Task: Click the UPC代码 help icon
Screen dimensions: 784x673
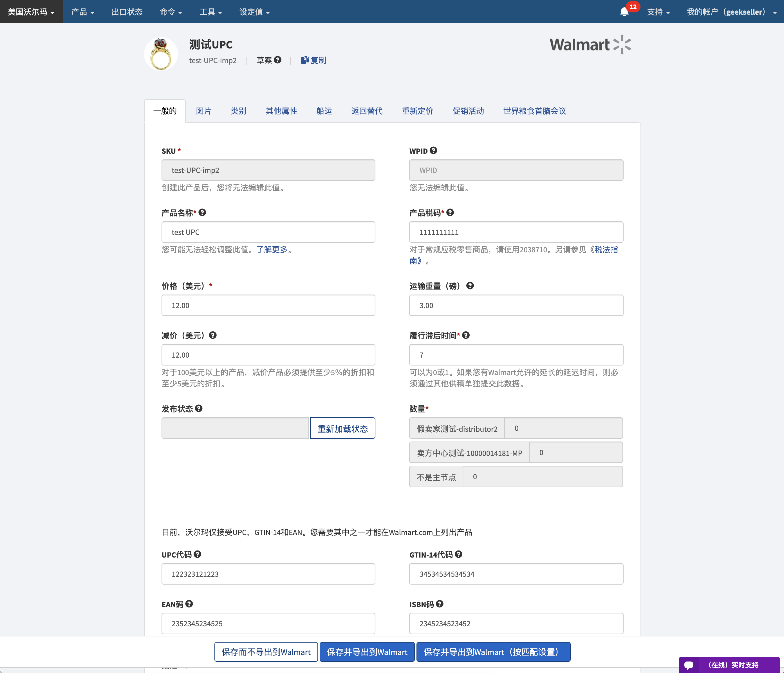Action: 198,554
